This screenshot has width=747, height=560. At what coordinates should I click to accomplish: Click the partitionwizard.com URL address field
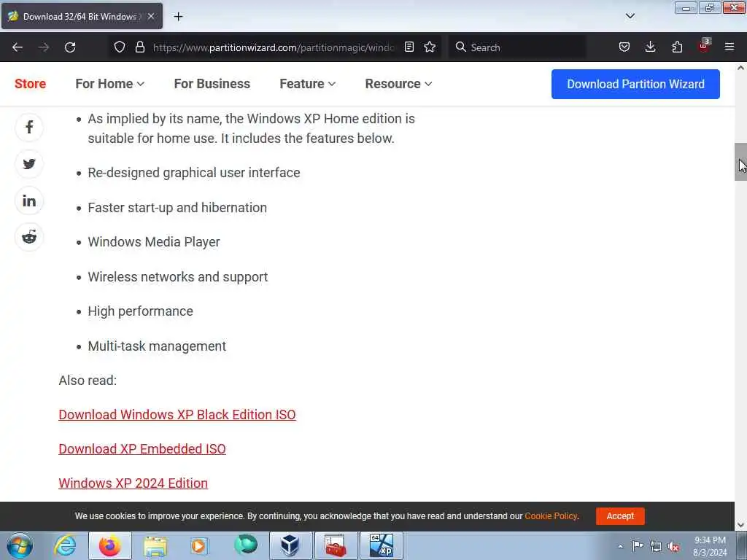point(274,47)
